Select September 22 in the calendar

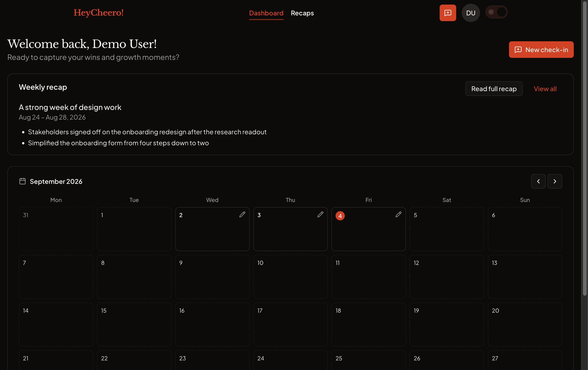coord(134,360)
